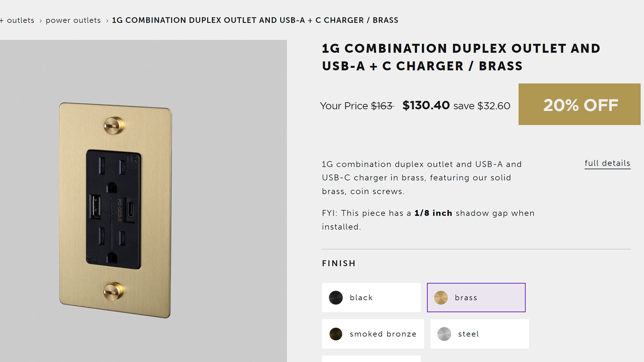The height and width of the screenshot is (362, 644).
Task: Click the bold $130.40 sale price
Action: 426,105
